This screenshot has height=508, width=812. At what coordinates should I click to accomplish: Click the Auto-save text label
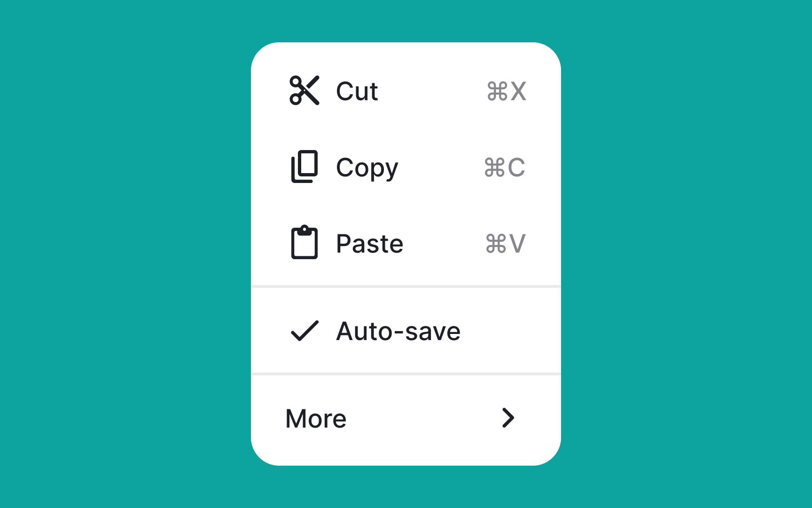point(398,331)
